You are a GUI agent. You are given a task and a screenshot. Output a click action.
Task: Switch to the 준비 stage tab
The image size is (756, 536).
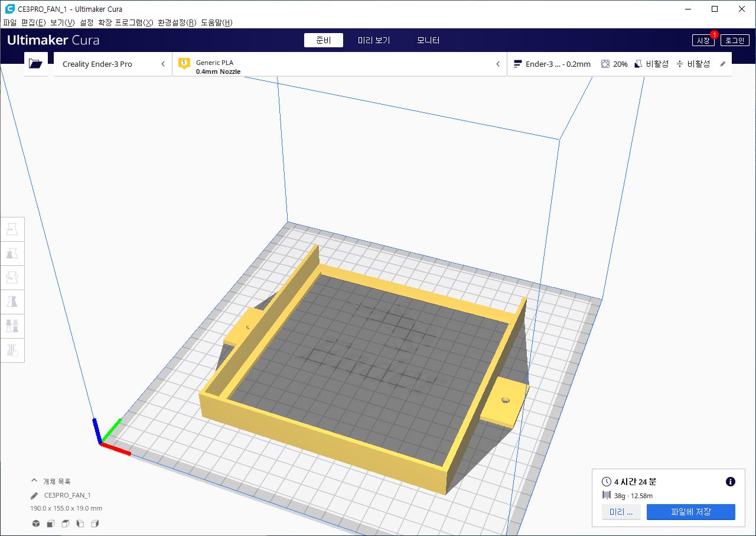point(324,40)
